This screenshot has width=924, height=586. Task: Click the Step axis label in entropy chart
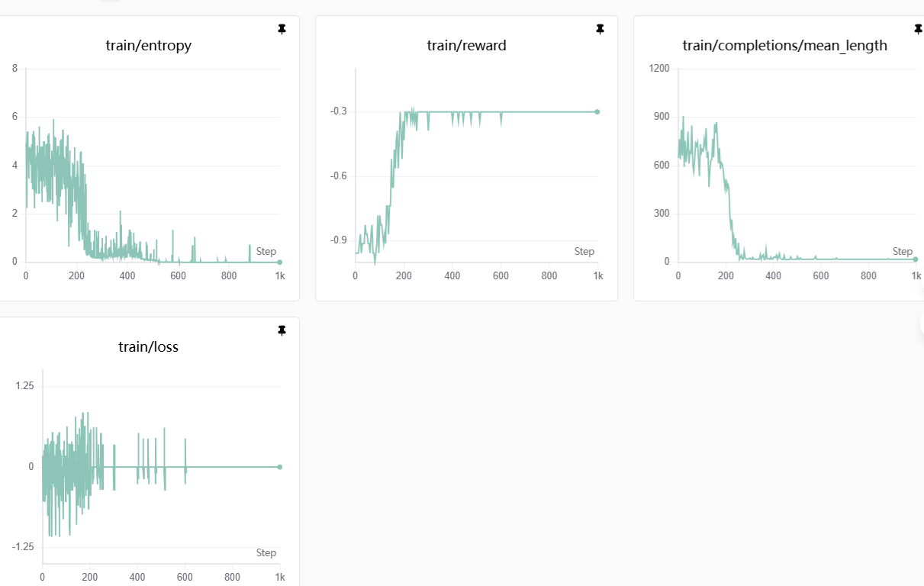coord(266,252)
